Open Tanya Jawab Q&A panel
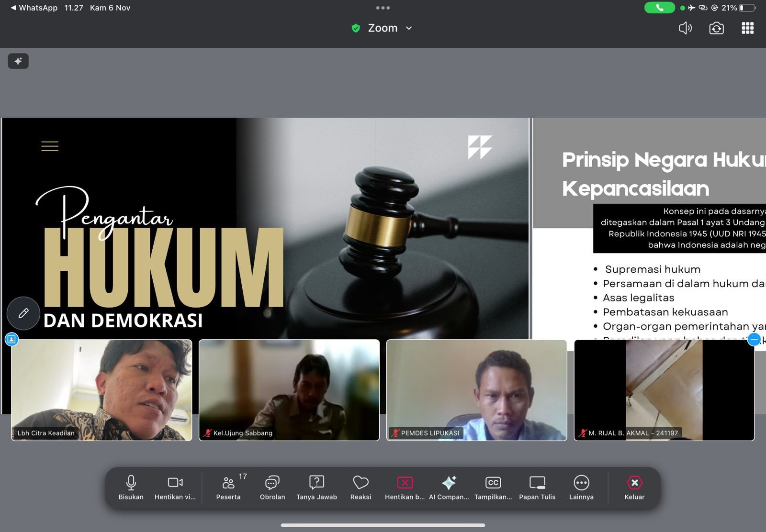This screenshot has height=532, width=766. [316, 487]
